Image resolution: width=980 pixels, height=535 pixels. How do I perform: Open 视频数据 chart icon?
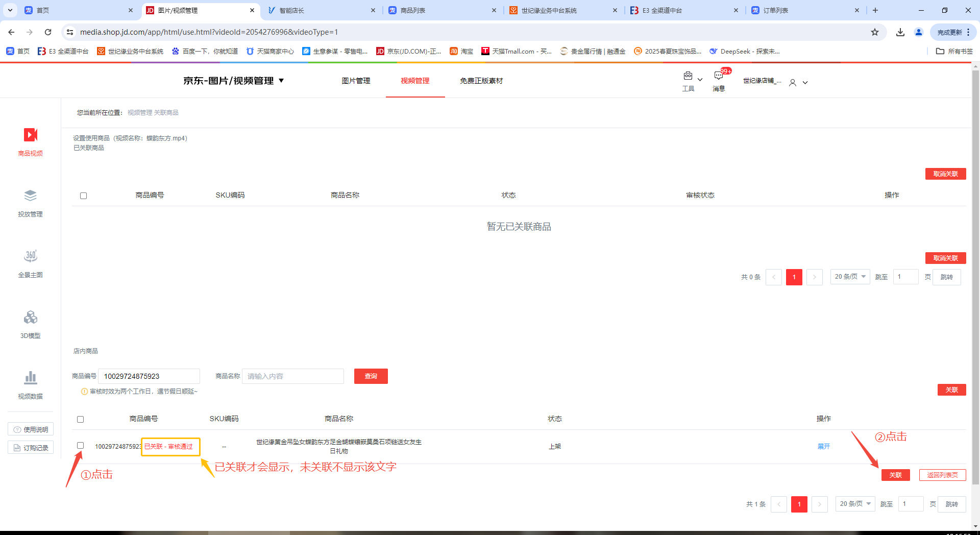(31, 378)
